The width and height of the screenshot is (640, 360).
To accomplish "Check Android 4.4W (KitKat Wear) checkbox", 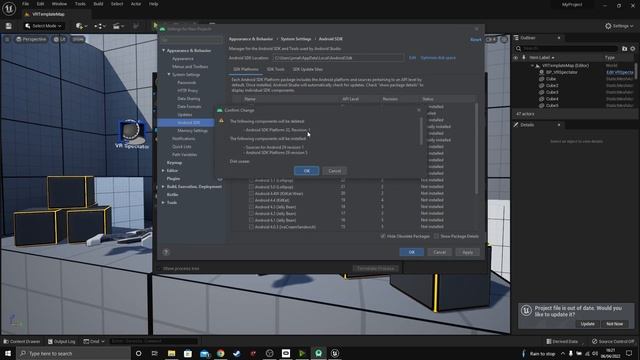I will click(251, 193).
